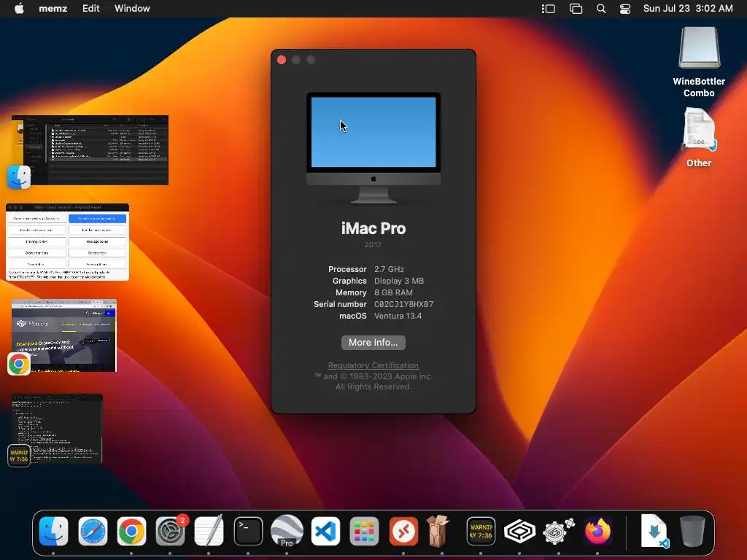The width and height of the screenshot is (747, 560).
Task: Open Console warning icon in Dock
Action: [x=481, y=531]
